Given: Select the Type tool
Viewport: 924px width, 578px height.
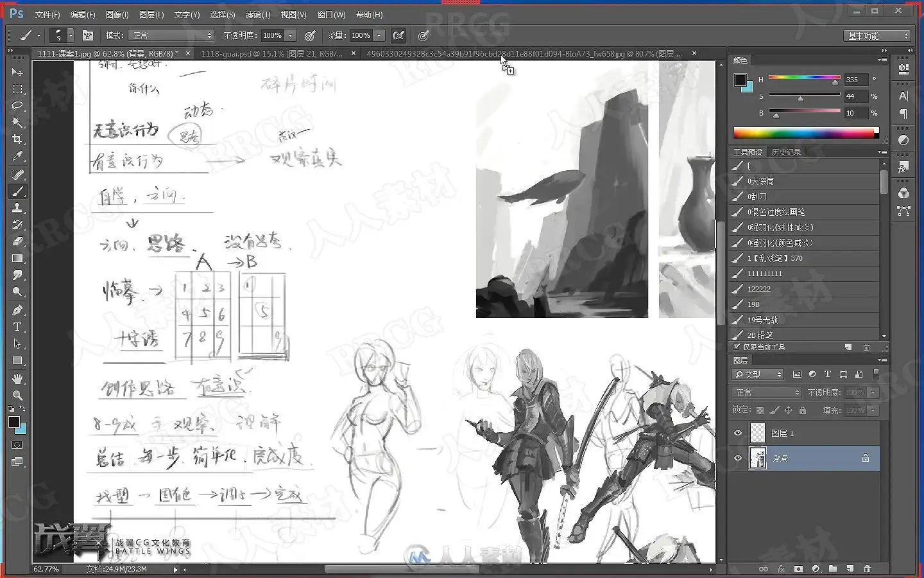Looking at the screenshot, I should (17, 327).
